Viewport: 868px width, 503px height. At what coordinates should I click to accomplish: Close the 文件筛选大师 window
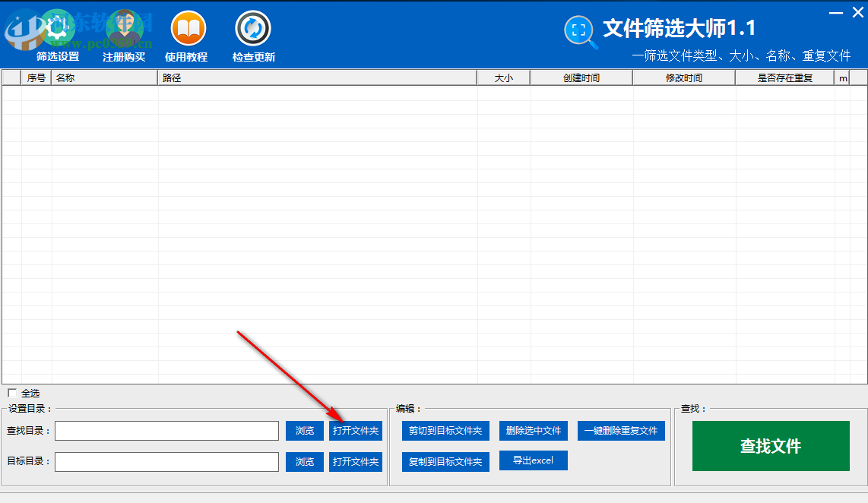click(x=858, y=12)
